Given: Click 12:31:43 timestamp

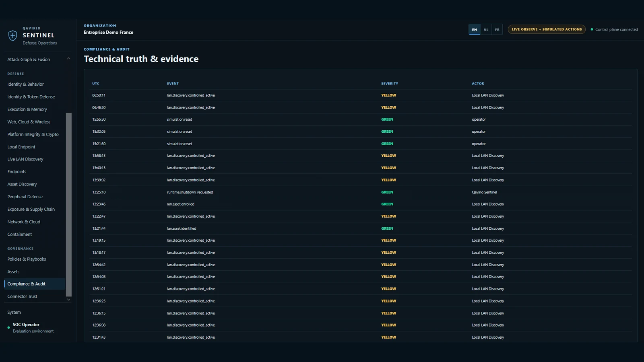Looking at the screenshot, I should pyautogui.click(x=99, y=337).
